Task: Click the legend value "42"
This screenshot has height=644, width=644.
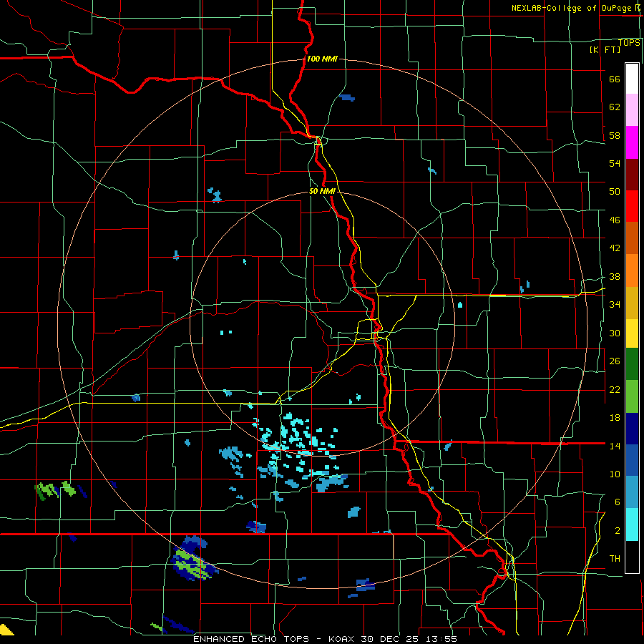Action: click(x=615, y=248)
